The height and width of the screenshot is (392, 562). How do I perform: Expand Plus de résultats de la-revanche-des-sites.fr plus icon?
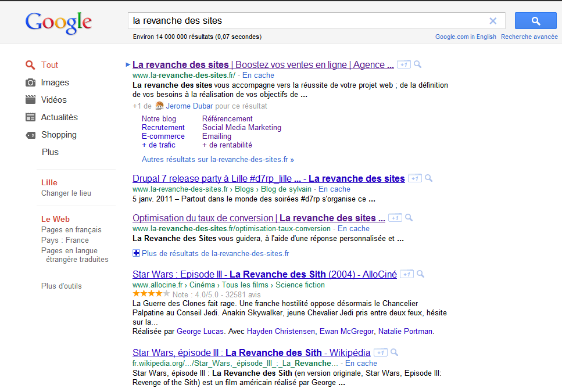click(136, 253)
